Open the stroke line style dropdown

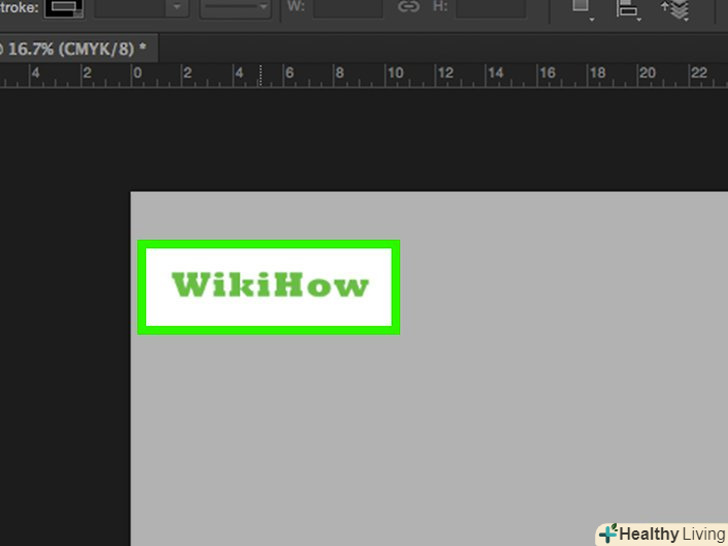click(x=236, y=8)
